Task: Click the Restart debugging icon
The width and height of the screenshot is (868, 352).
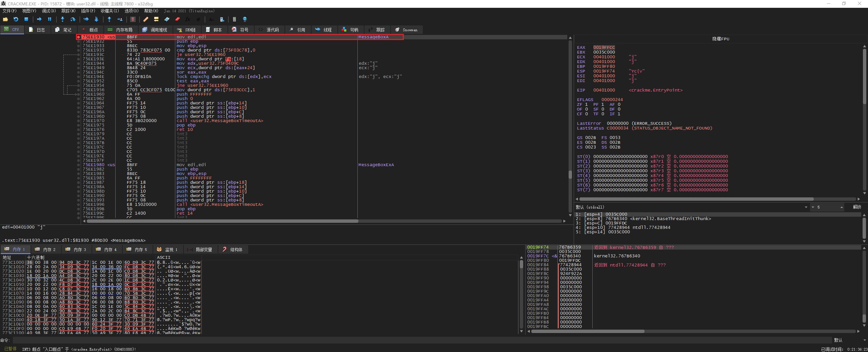Action: click(16, 19)
